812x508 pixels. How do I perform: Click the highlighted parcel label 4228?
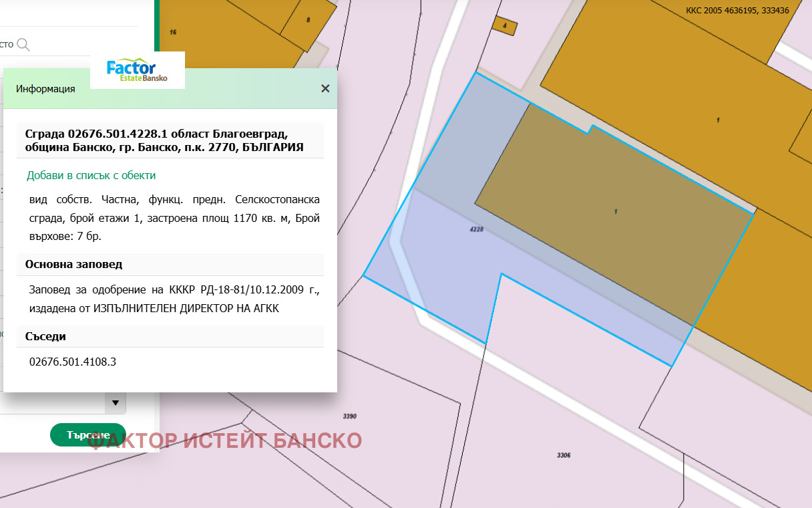[x=476, y=229]
